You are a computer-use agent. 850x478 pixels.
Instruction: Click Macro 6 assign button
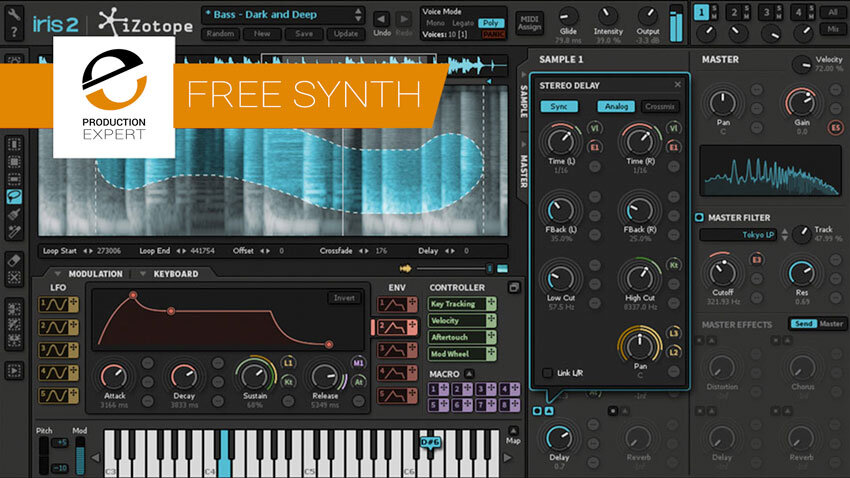click(462, 404)
